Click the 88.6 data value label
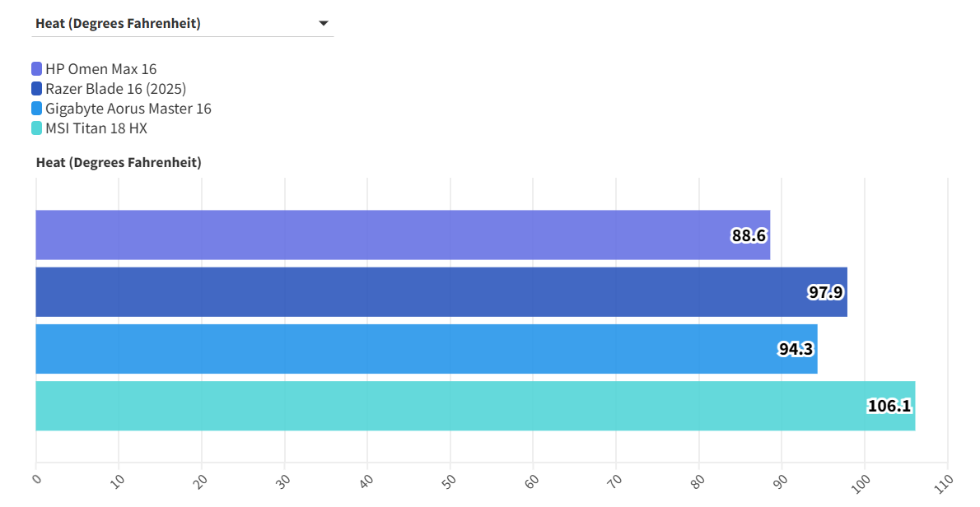 [x=749, y=236]
